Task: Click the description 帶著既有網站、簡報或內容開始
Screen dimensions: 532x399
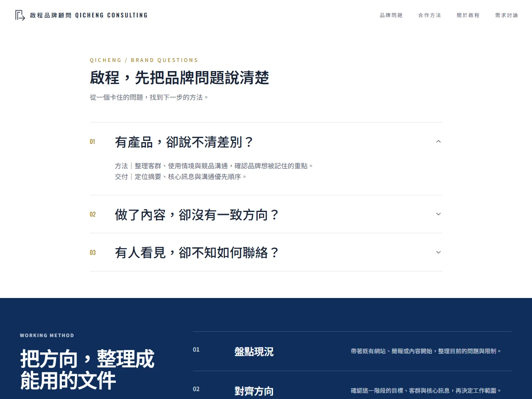Action: tap(426, 351)
